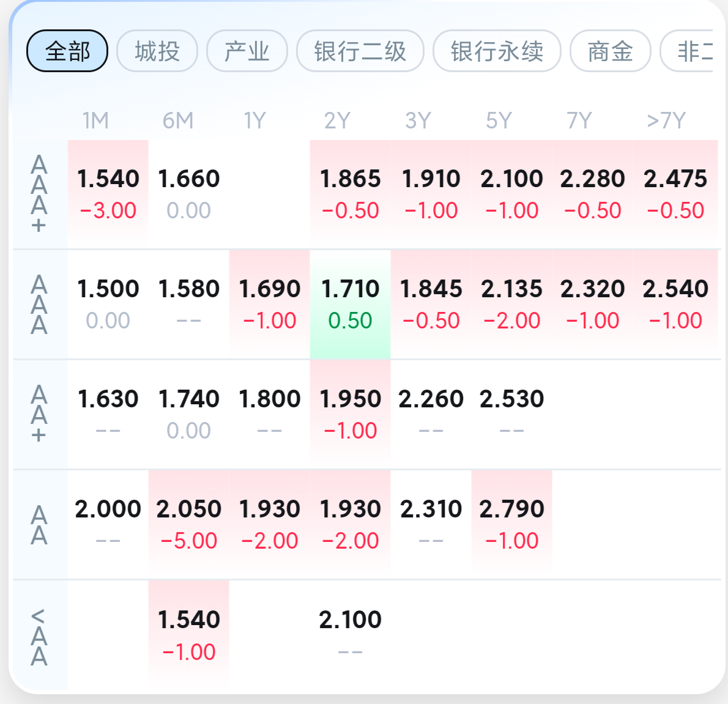This screenshot has height=704, width=728.
Task: Switch to 银行永续 tab
Action: (497, 51)
